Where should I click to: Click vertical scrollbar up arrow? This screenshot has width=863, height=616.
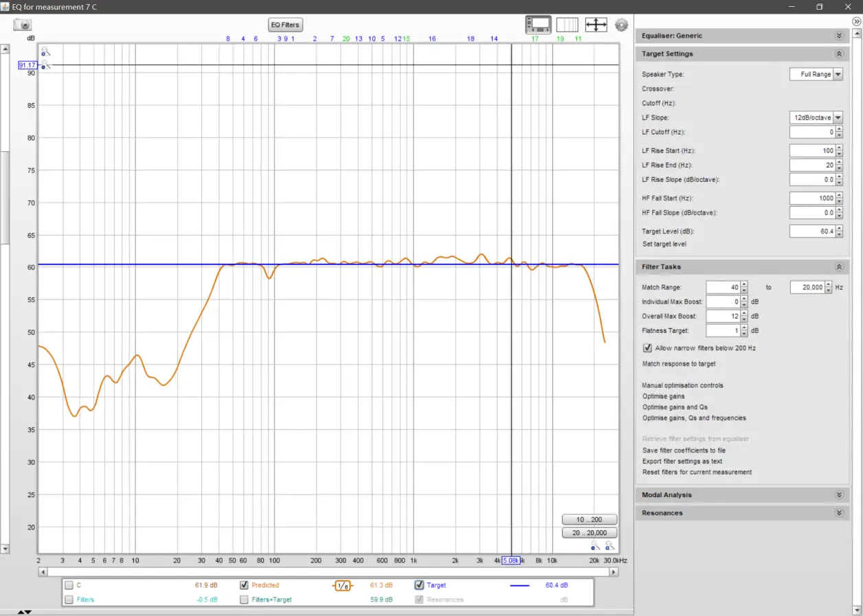(x=5, y=49)
